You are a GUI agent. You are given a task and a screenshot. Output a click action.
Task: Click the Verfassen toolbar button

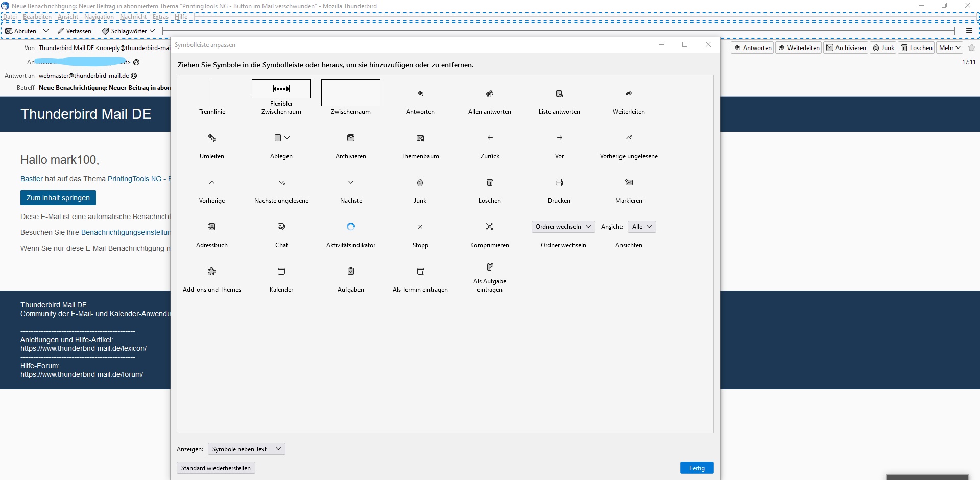click(75, 31)
